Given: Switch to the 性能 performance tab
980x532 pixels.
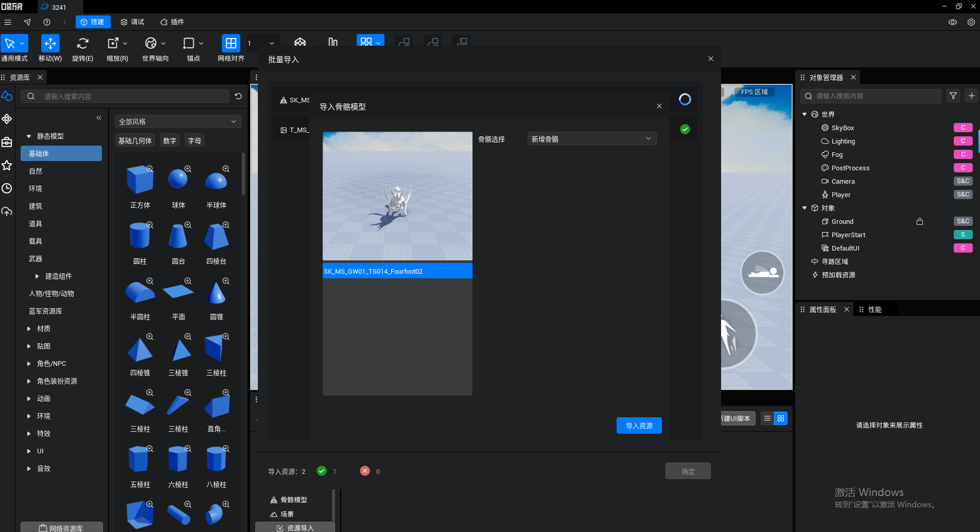Looking at the screenshot, I should (874, 309).
